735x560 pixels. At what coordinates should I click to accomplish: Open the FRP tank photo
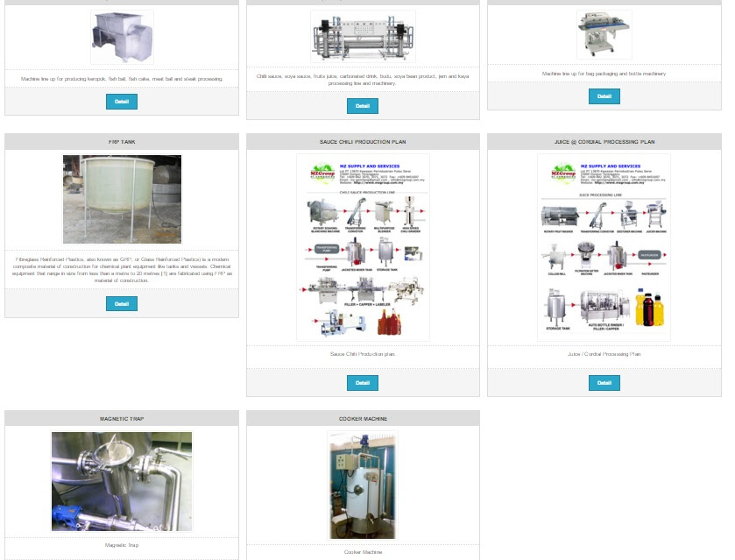(x=122, y=199)
